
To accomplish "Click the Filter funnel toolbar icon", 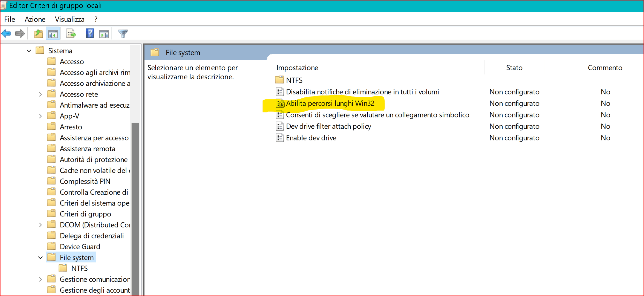I will coord(123,33).
